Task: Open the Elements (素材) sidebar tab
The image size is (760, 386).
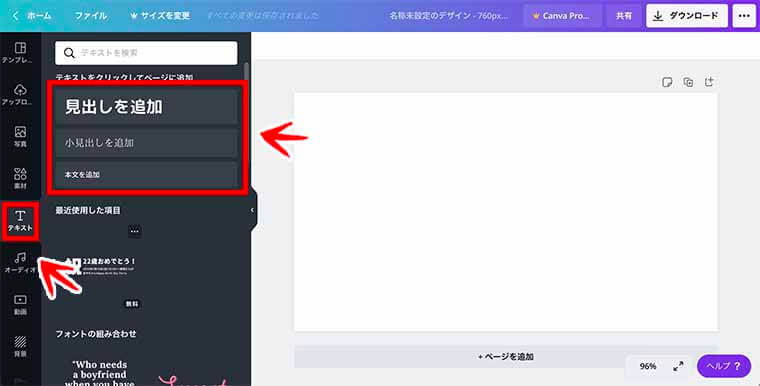Action: tap(20, 178)
